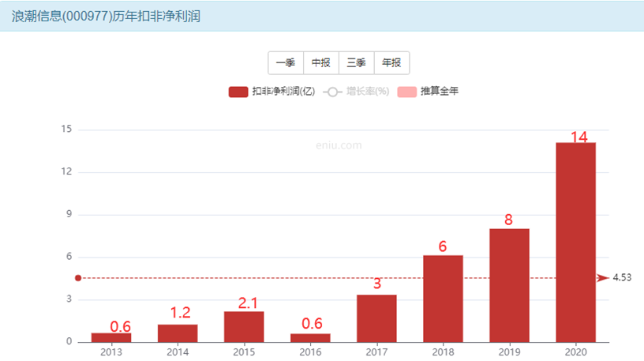
Task: Click the 15 y-axis value
Action: click(x=66, y=129)
